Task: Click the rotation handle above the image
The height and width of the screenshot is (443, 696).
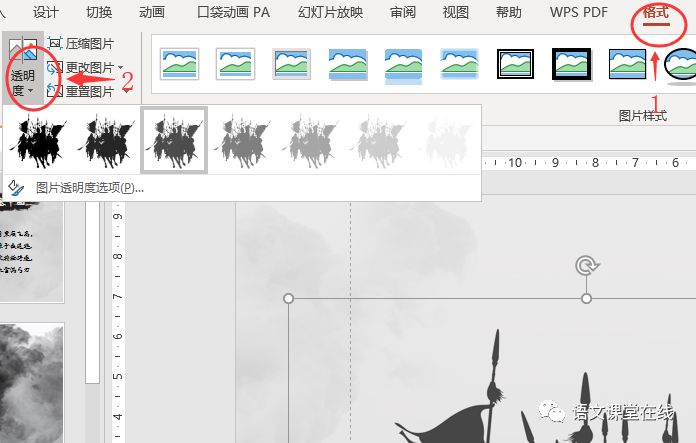Action: 586,266
